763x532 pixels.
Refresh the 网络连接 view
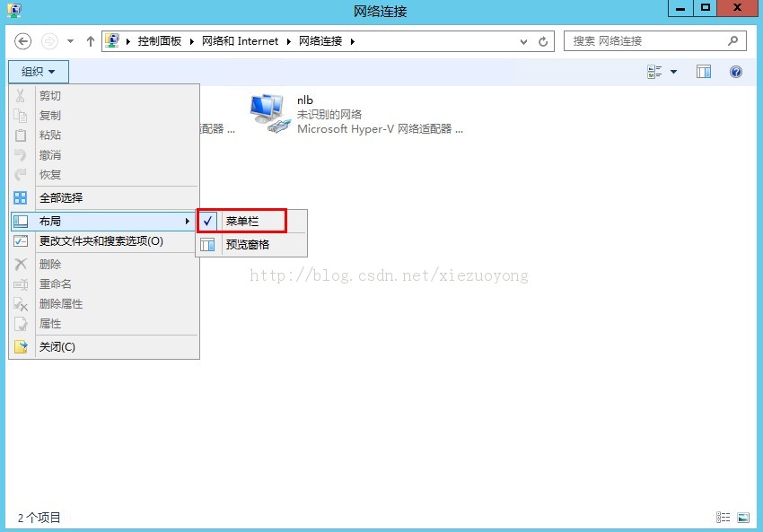pos(543,42)
